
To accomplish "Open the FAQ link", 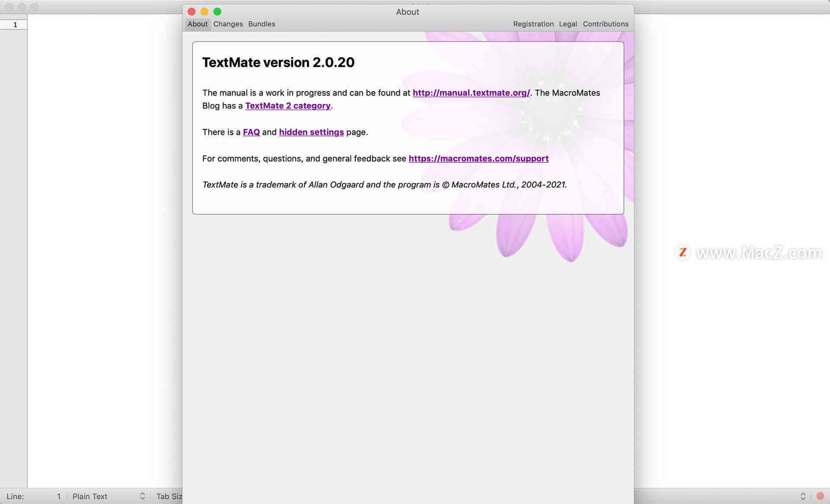I will pyautogui.click(x=251, y=132).
